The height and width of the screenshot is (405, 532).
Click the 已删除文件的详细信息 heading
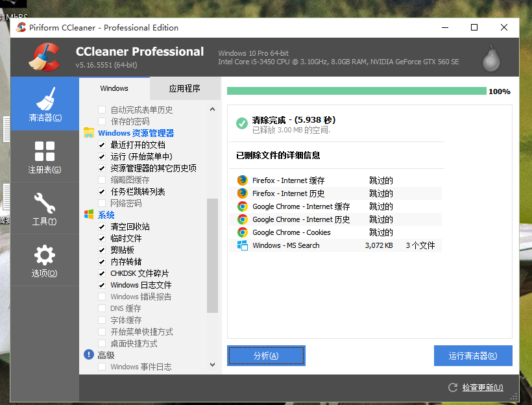278,155
